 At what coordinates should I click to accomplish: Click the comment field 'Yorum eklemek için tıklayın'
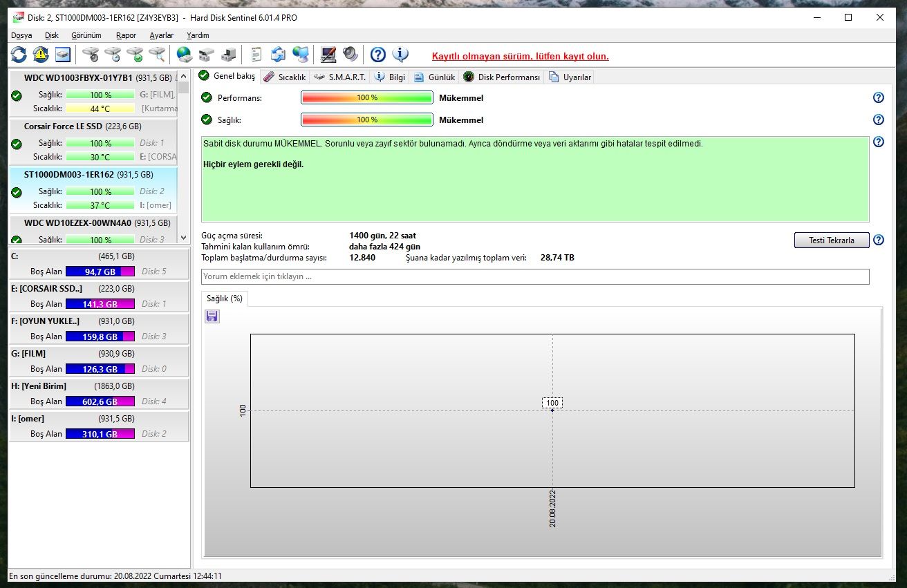click(x=535, y=276)
